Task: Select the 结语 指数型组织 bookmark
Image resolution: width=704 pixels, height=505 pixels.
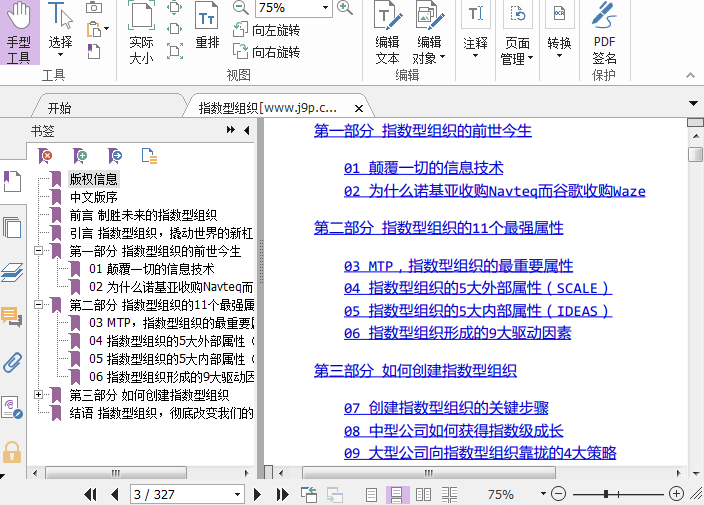Action: coord(161,413)
